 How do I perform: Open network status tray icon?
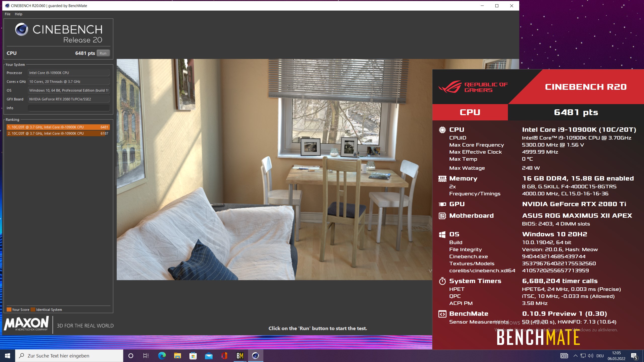[583, 356]
